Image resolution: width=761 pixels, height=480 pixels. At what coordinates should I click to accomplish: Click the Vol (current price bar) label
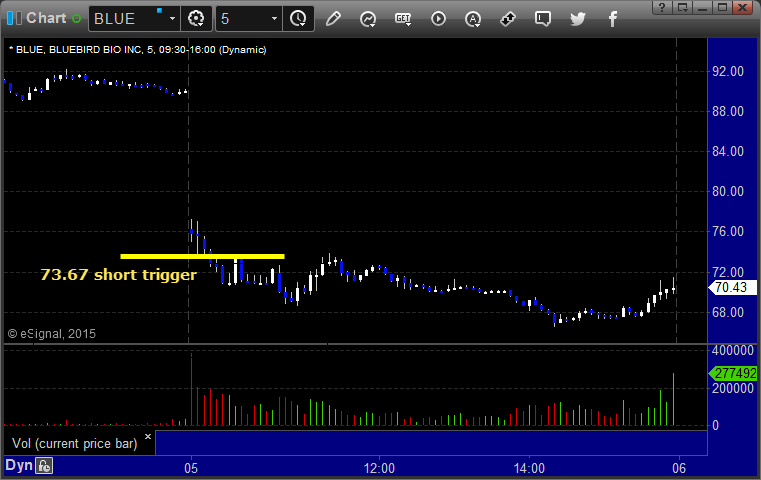click(x=75, y=444)
